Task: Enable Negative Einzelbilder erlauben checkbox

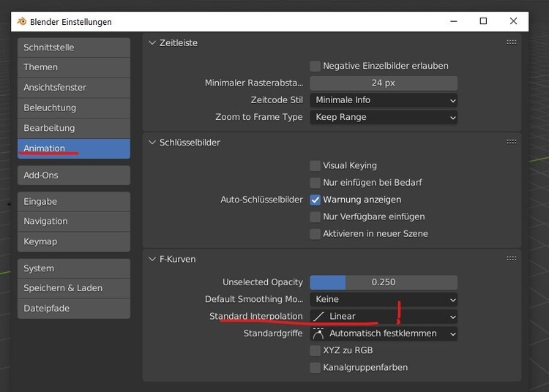Action: (315, 66)
